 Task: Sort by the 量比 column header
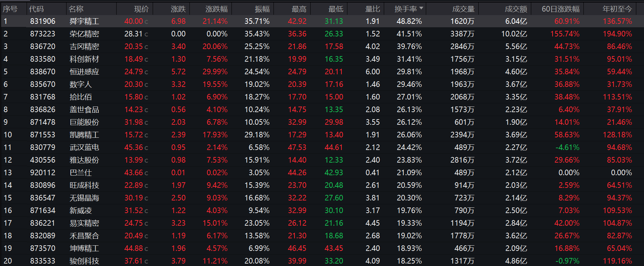point(373,9)
